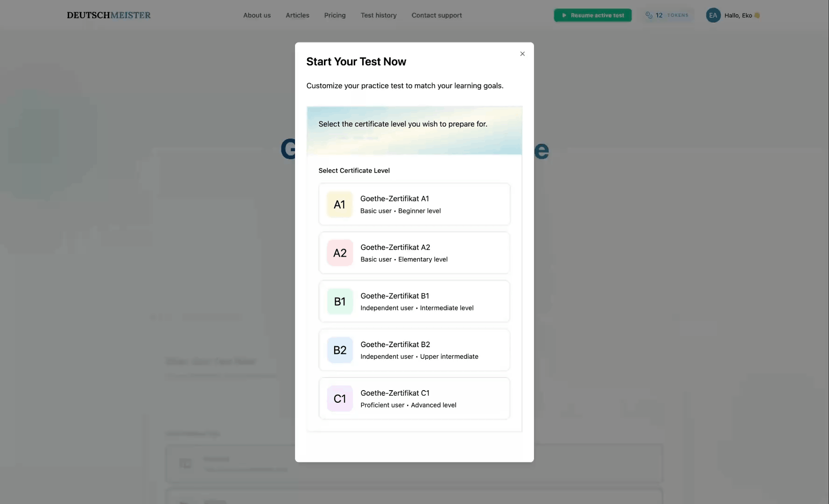Screen dimensions: 829x504
Task: Click the DeutschMeister logo
Action: pos(109,15)
